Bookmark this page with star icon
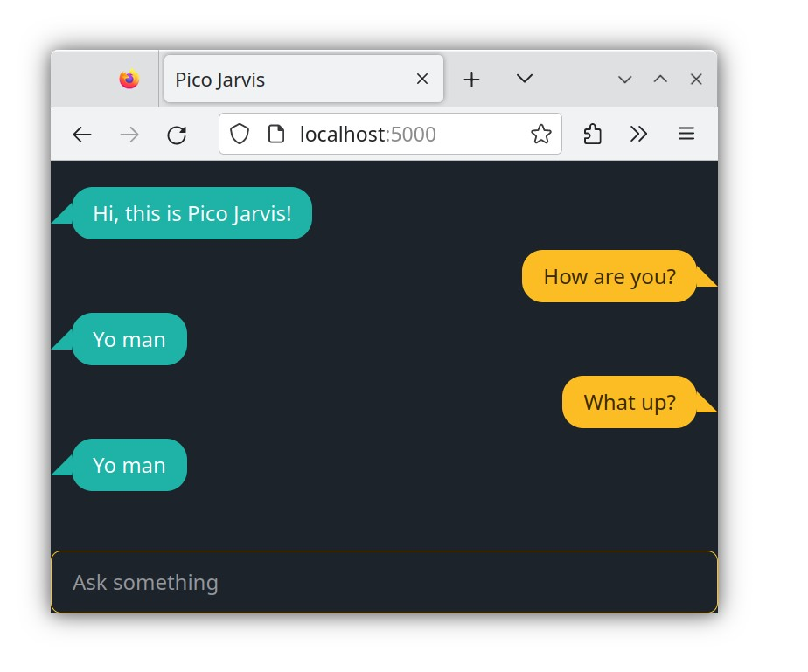 click(x=540, y=134)
